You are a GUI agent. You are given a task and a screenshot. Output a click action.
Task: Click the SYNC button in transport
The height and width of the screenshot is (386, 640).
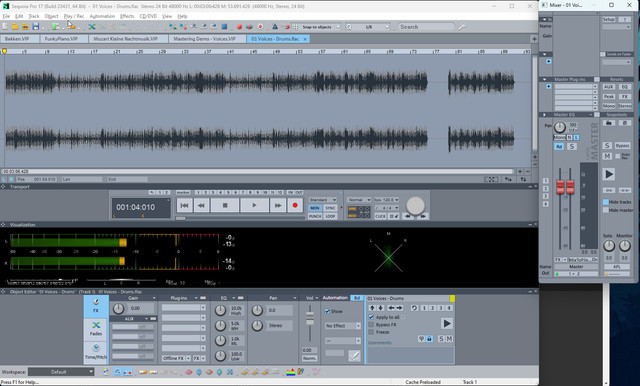tap(330, 208)
